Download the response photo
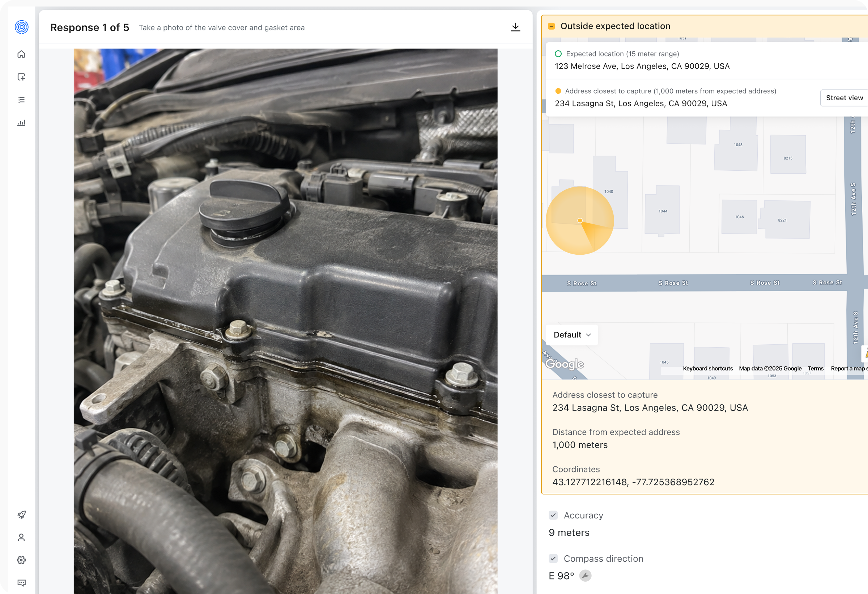Image resolution: width=868 pixels, height=594 pixels. tap(515, 27)
